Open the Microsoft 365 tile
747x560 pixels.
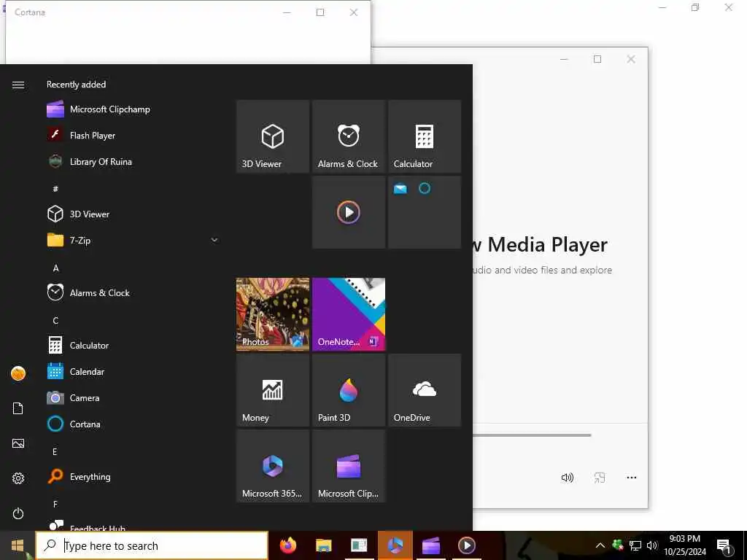coord(273,466)
